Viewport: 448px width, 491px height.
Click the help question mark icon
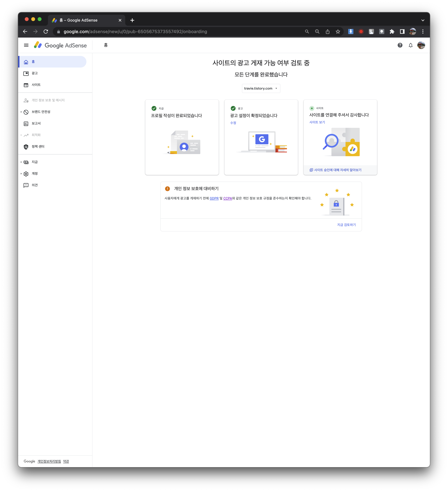(x=400, y=45)
